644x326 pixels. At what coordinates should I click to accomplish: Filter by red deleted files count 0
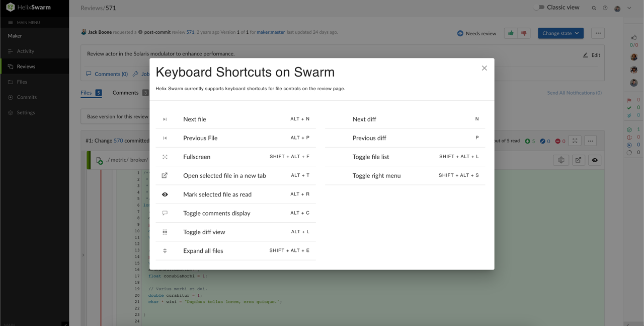[560, 141]
